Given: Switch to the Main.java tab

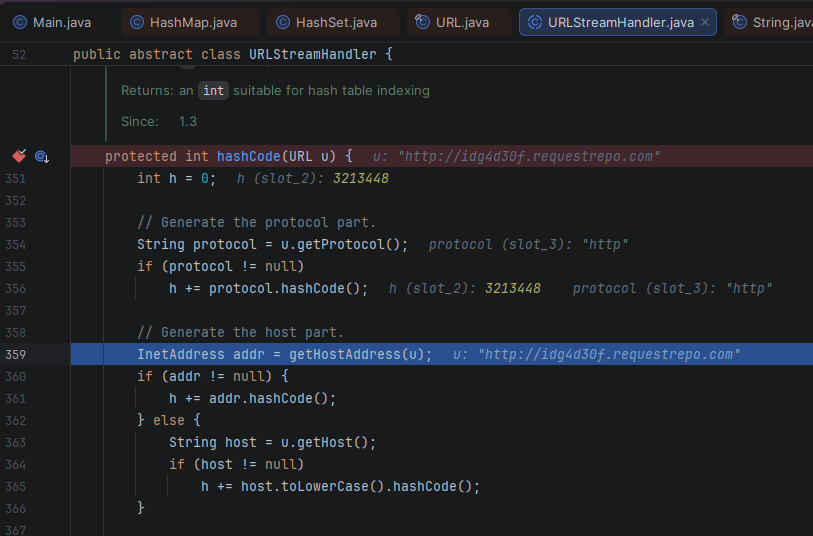Looking at the screenshot, I should coord(61,22).
